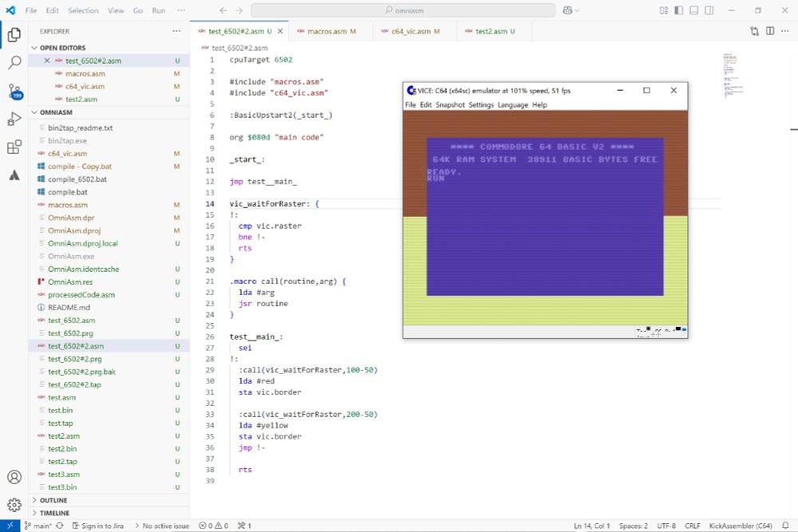Close test_6502#2.asm in the Open Editors list
The width and height of the screenshot is (798, 532).
47,61
